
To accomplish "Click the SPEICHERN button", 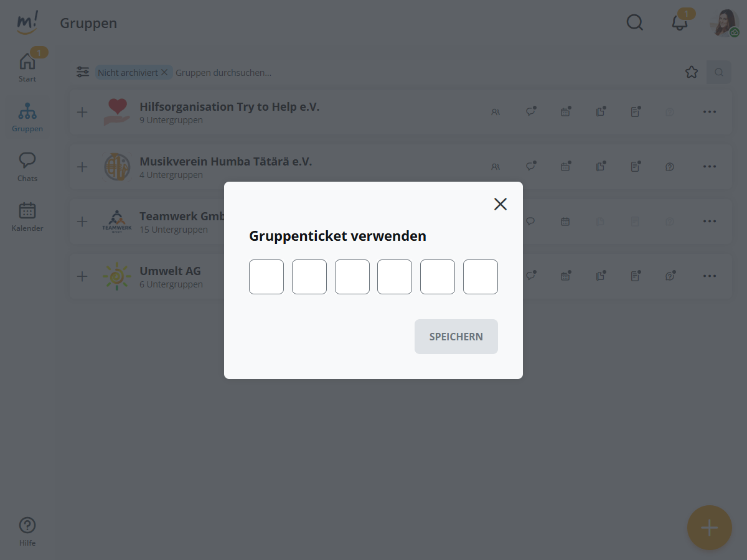I will coord(456,337).
